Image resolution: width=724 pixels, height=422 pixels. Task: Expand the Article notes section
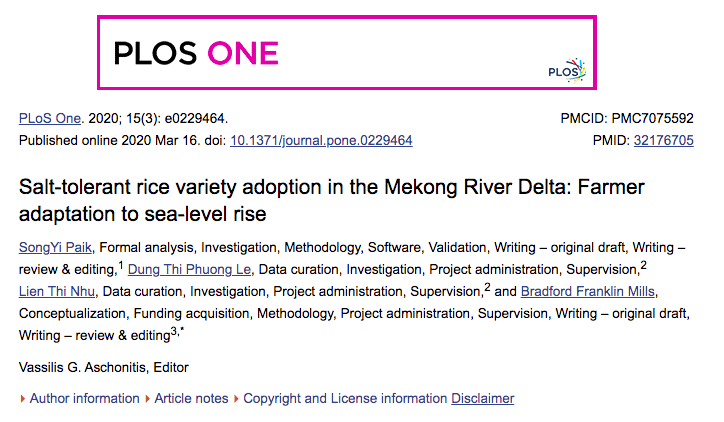click(192, 398)
